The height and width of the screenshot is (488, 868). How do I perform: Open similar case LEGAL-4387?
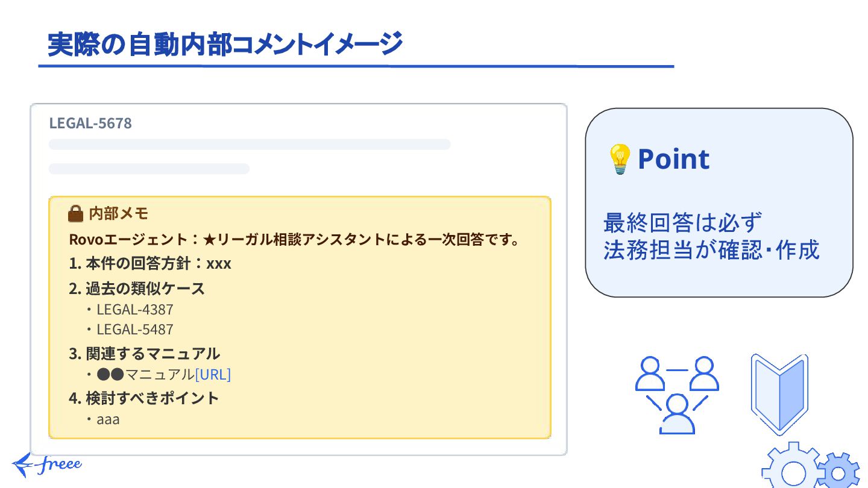[135, 310]
